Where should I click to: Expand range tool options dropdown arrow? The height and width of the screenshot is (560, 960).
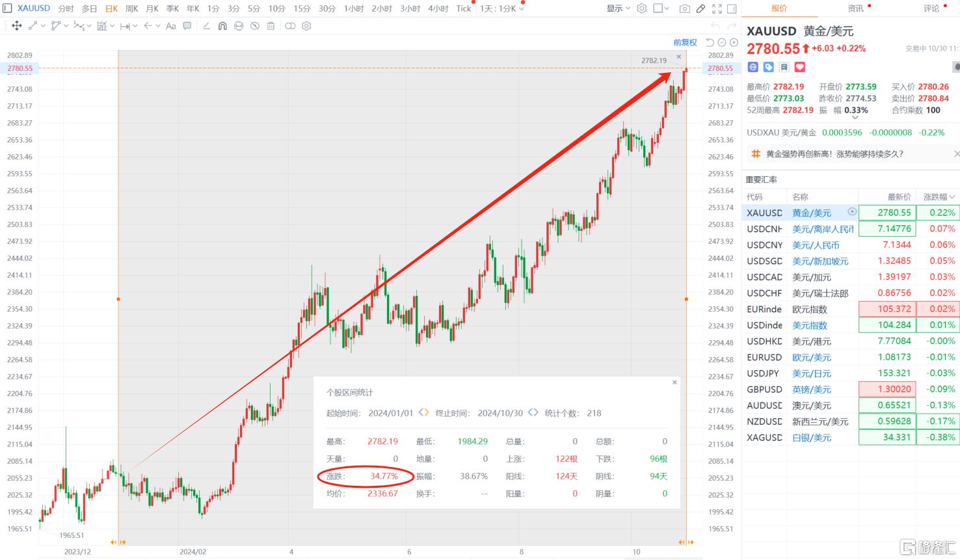(135, 26)
